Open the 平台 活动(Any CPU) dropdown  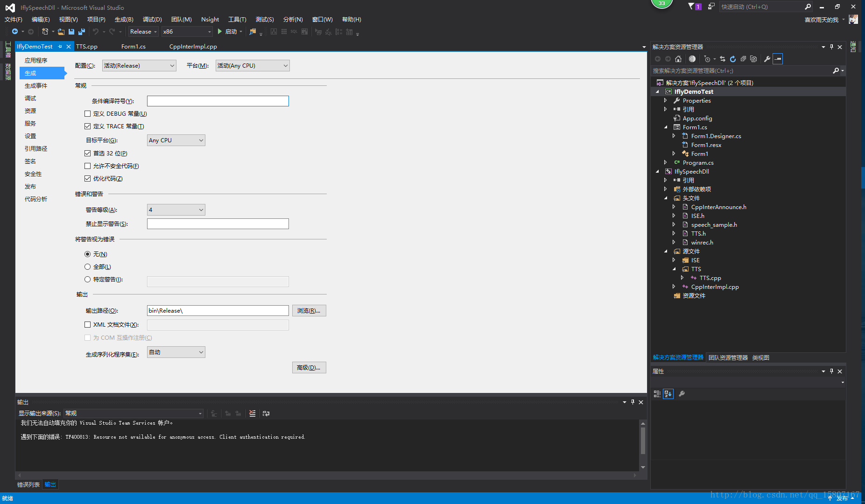[x=253, y=66]
